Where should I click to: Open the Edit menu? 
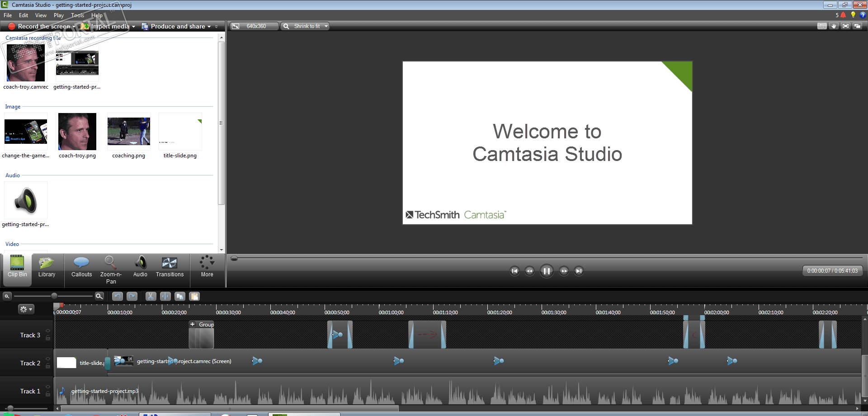24,15
